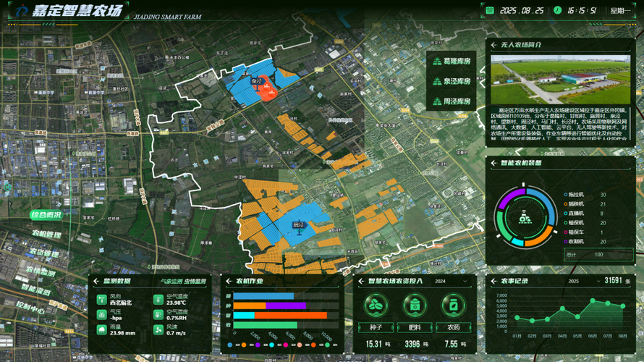The height and width of the screenshot is (362, 644).
Task: Click the 雨量 rainfall cloud icon
Action: coord(101,330)
